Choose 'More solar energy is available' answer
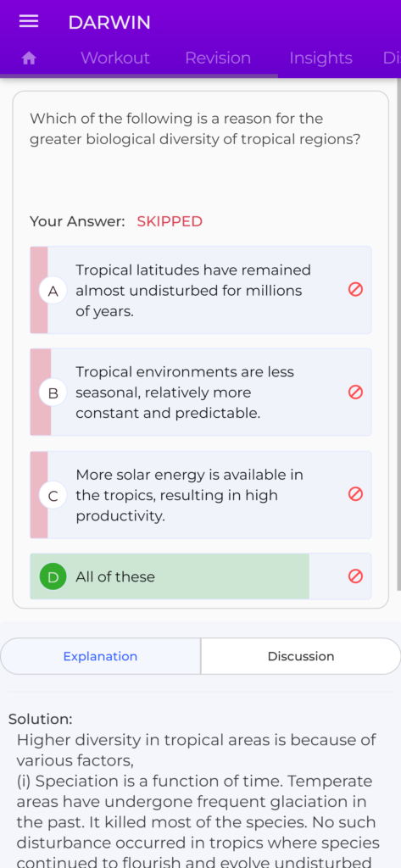 [x=200, y=495]
